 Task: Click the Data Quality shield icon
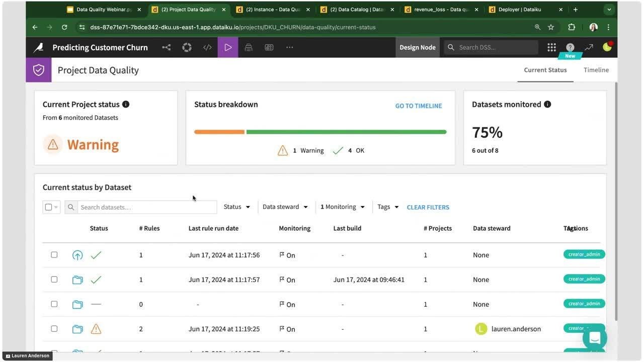[39, 70]
